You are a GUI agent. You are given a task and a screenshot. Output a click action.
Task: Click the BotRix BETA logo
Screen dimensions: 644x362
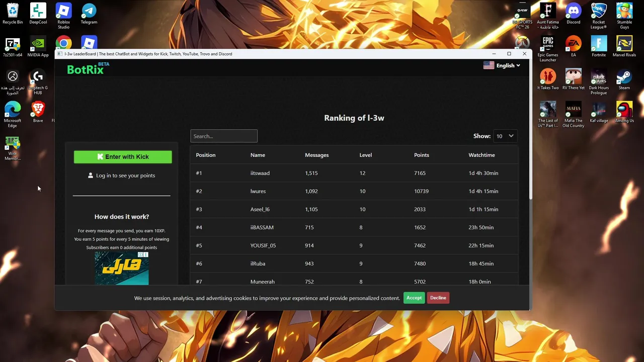tap(88, 68)
